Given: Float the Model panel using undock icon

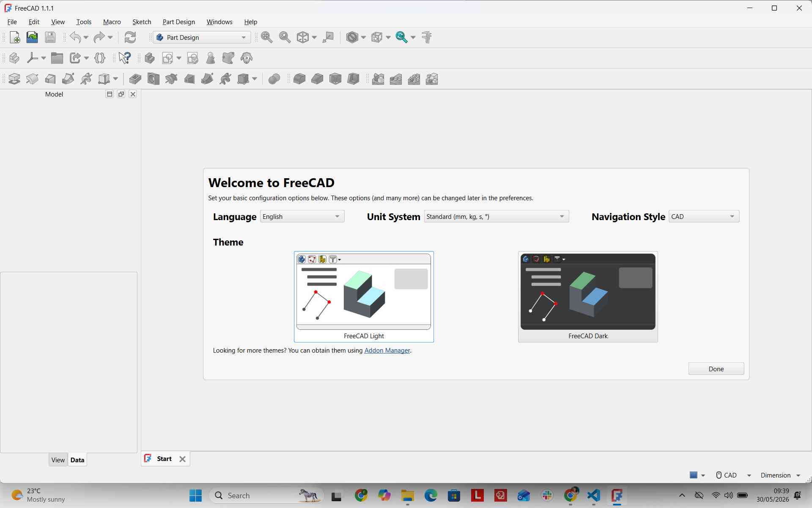Looking at the screenshot, I should [121, 94].
